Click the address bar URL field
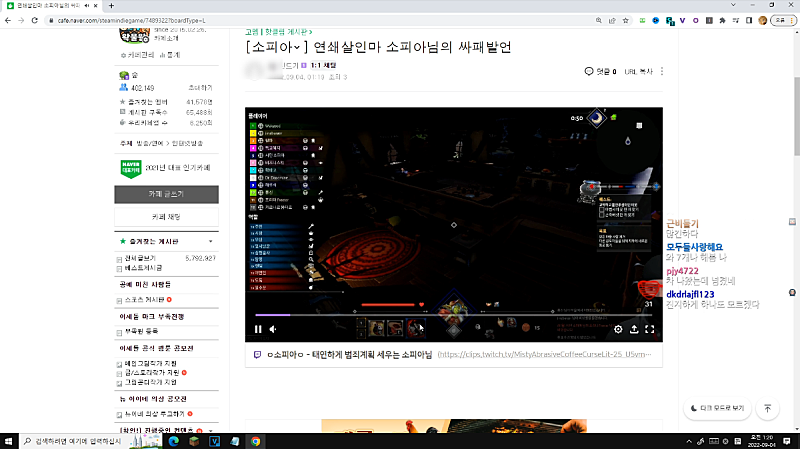This screenshot has width=800, height=449. [319, 20]
